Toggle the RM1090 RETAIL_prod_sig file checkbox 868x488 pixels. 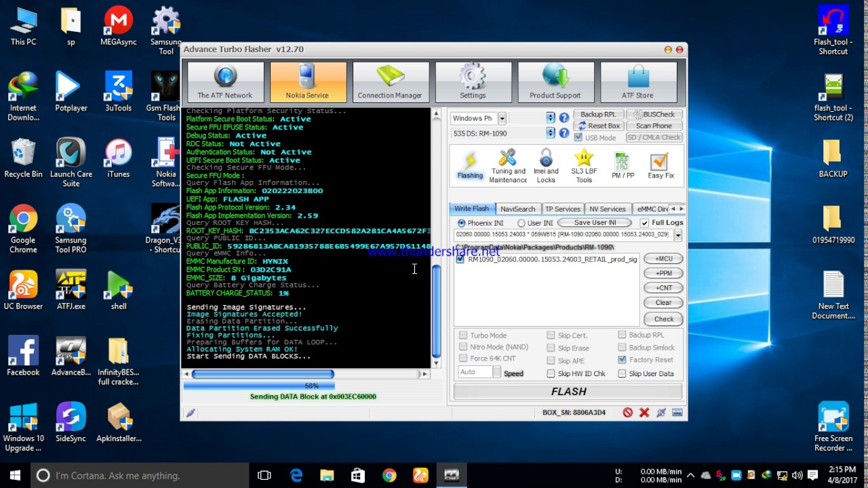[460, 260]
